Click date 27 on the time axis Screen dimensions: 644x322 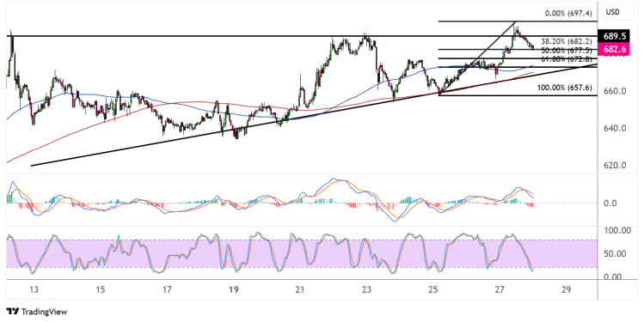click(x=500, y=289)
